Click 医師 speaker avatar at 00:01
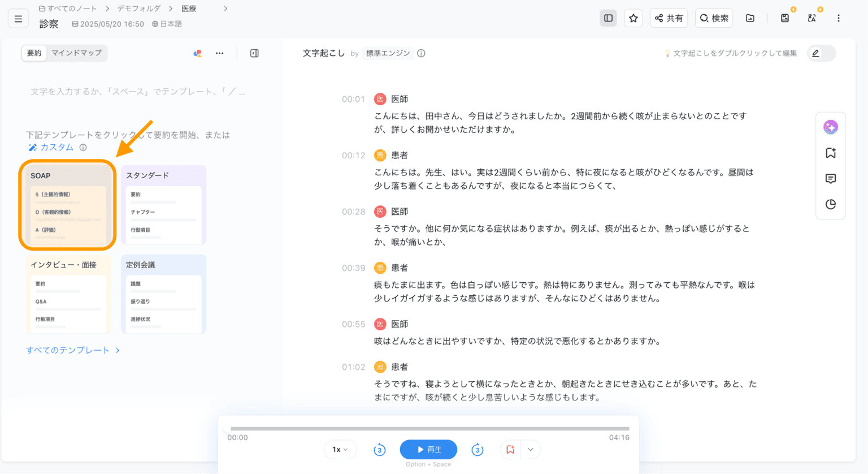The width and height of the screenshot is (868, 474). coord(380,99)
